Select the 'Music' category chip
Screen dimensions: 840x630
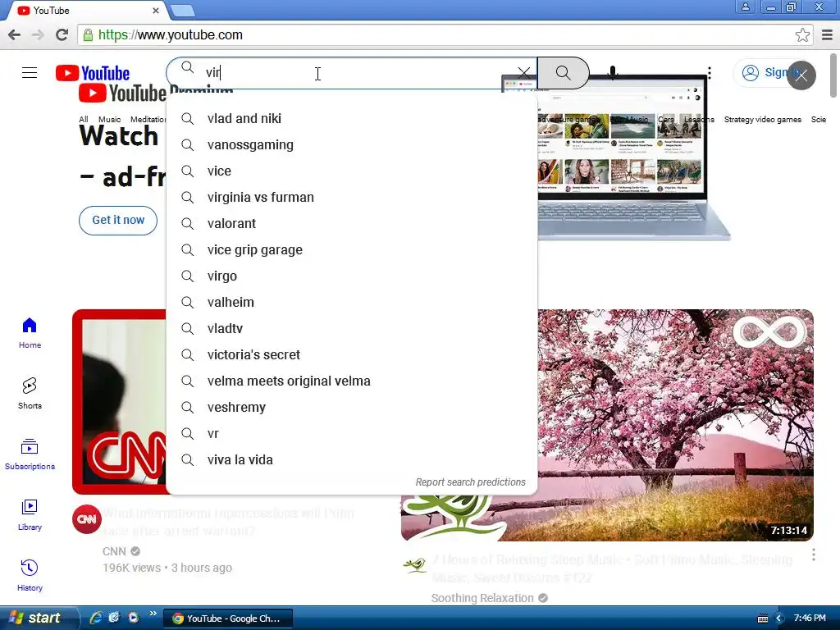[x=109, y=119]
